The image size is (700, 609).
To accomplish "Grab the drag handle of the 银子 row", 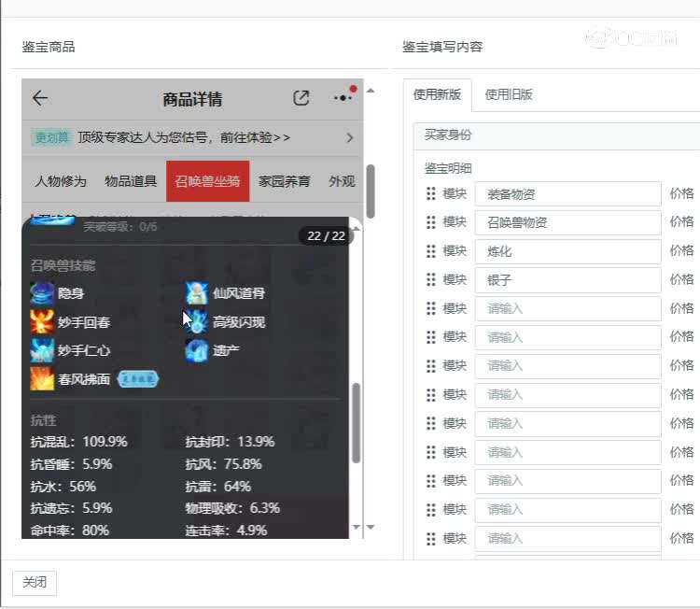I will coord(431,279).
